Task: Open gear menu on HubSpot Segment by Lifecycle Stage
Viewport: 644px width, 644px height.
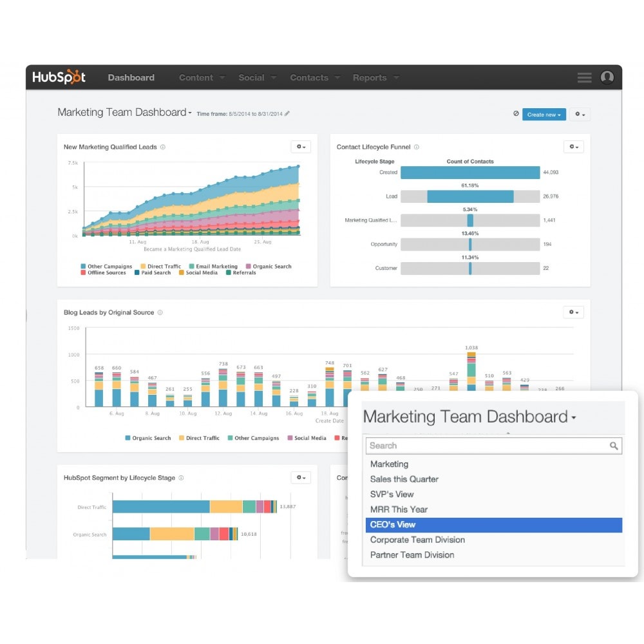Action: [301, 477]
